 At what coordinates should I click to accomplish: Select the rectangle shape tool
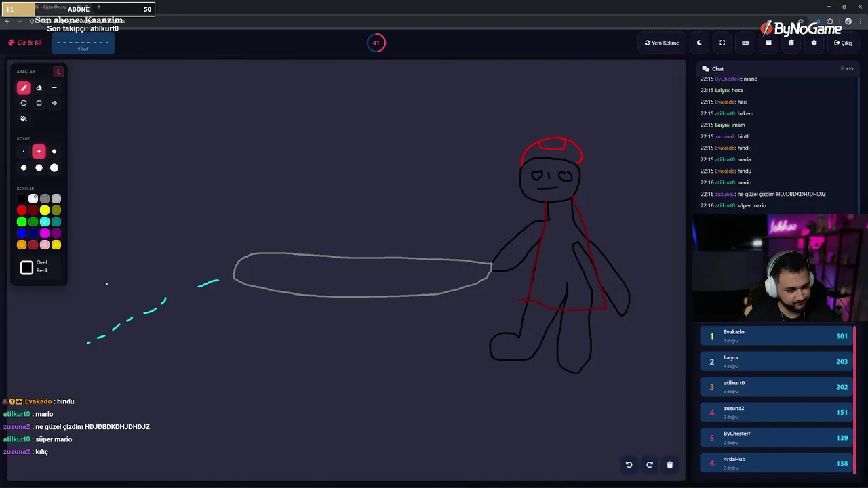pyautogui.click(x=39, y=103)
